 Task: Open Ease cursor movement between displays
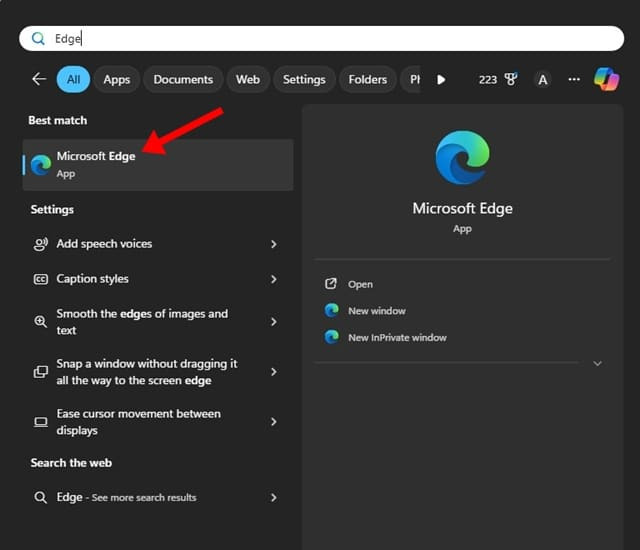point(158,422)
